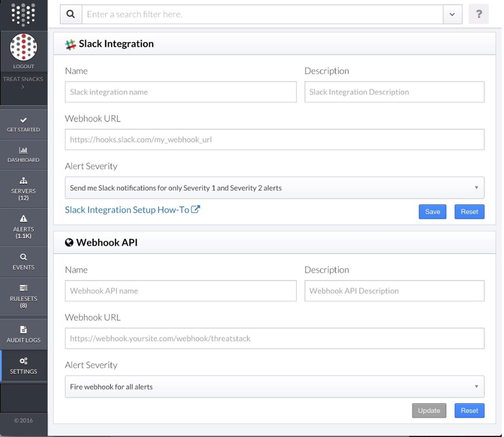Click the globe icon beside Webhook API

(69, 243)
